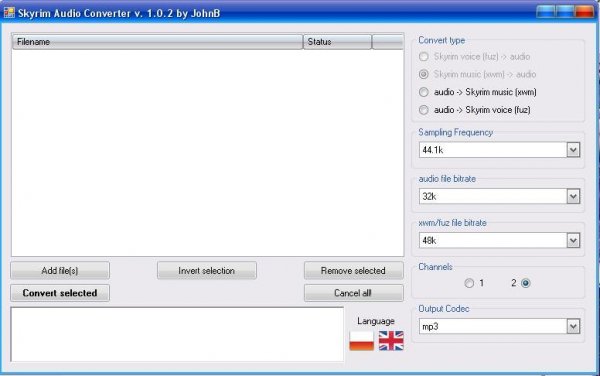The image size is (600, 376).
Task: Sort by Status column header
Action: click(337, 42)
